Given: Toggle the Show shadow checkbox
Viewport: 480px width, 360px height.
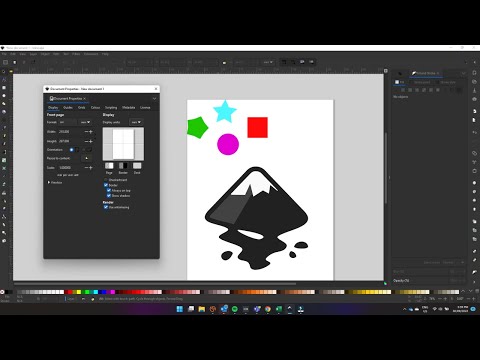Looking at the screenshot, I should [x=109, y=196].
